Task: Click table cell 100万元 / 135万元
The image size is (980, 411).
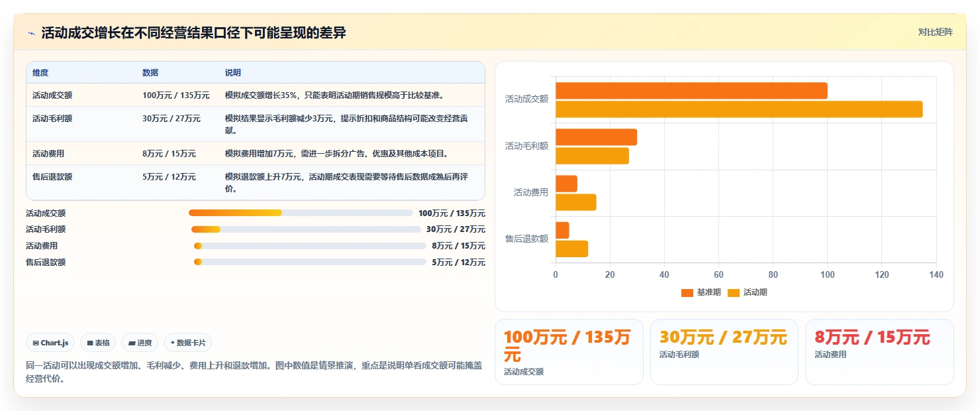Action: [x=176, y=95]
